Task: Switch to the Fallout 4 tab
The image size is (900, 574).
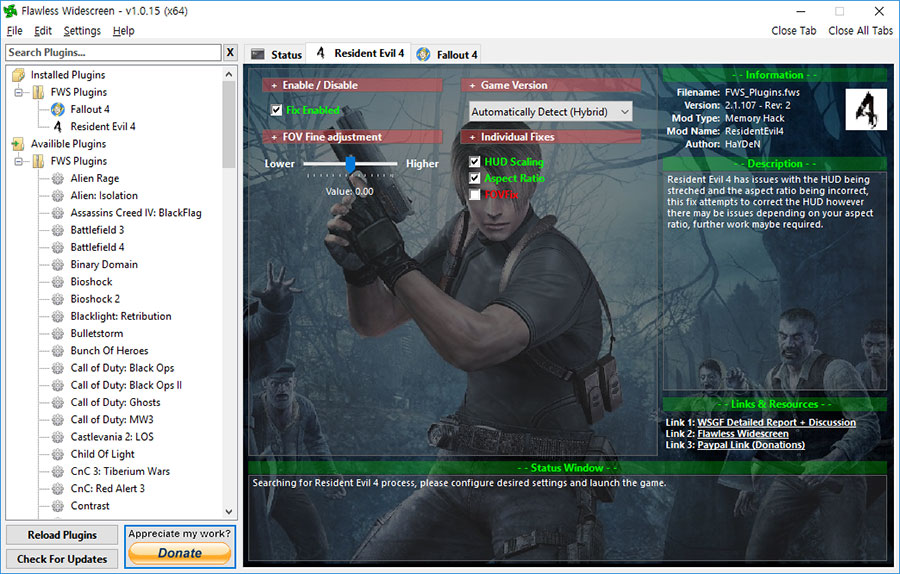Action: (447, 55)
